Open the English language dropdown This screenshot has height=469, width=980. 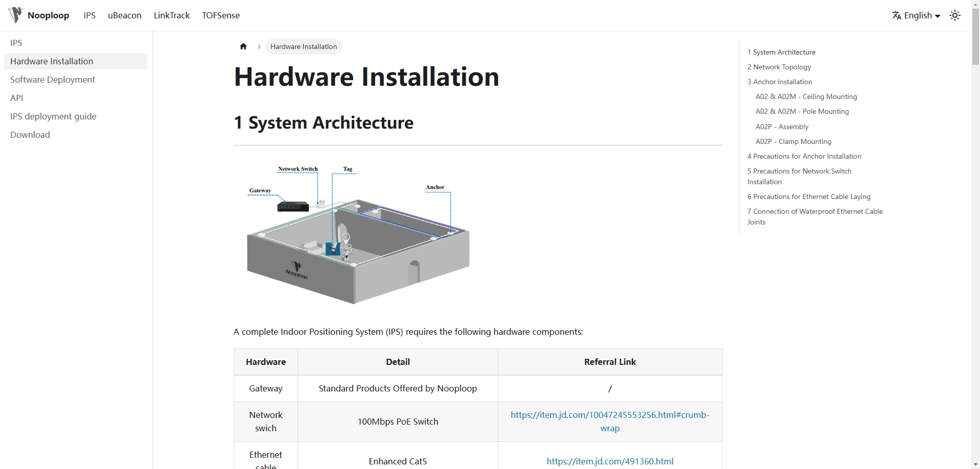[x=916, y=15]
